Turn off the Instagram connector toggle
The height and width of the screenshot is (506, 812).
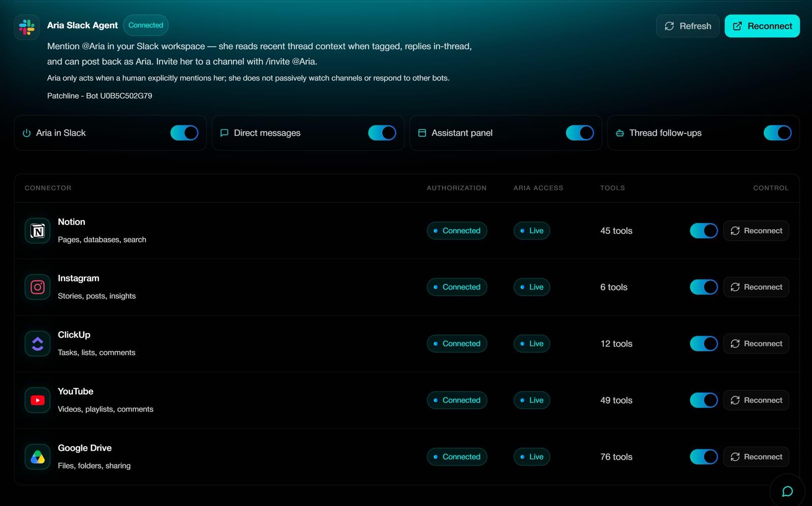pos(704,287)
